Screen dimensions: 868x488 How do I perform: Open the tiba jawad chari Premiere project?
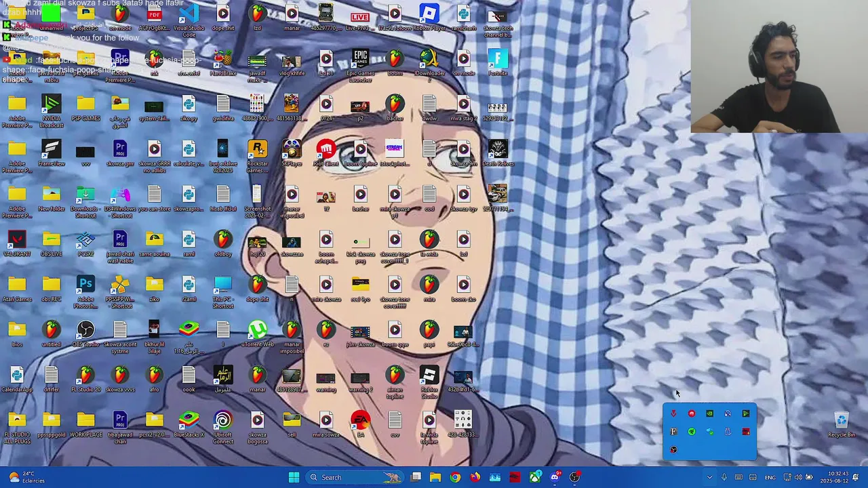120,428
